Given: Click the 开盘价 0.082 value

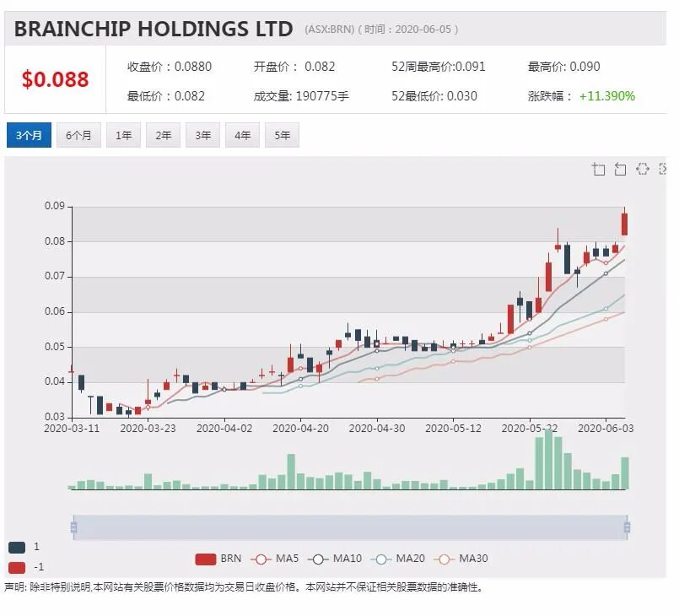Looking at the screenshot, I should (320, 67).
